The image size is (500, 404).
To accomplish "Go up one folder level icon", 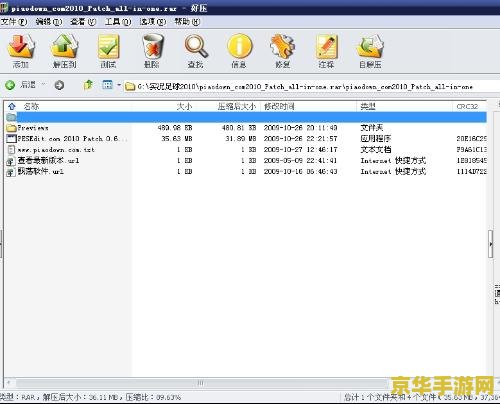I will pyautogui.click(x=88, y=85).
